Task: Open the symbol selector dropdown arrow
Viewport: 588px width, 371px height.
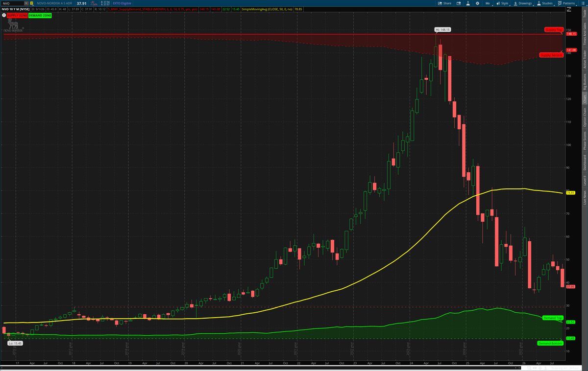Action: 27,3
